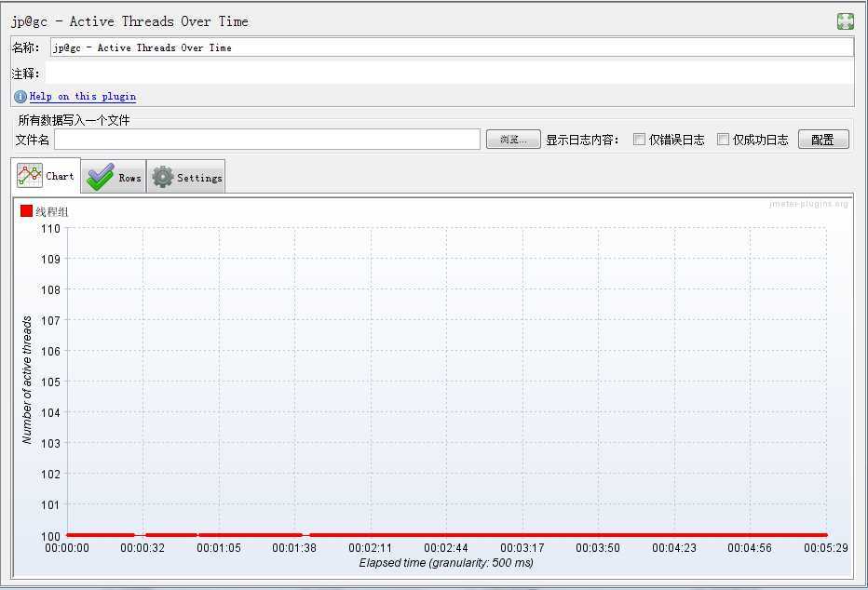Enable the 仅错误日志 checkbox

coord(639,140)
